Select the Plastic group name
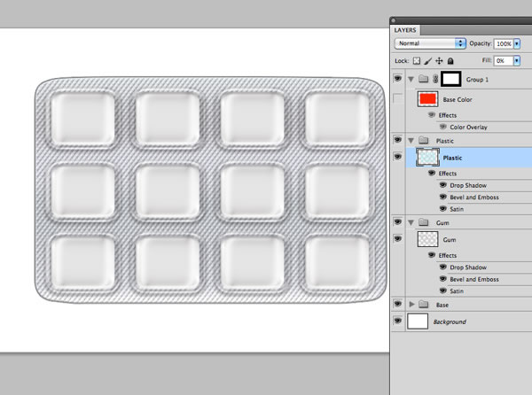This screenshot has width=532, height=395. point(445,141)
